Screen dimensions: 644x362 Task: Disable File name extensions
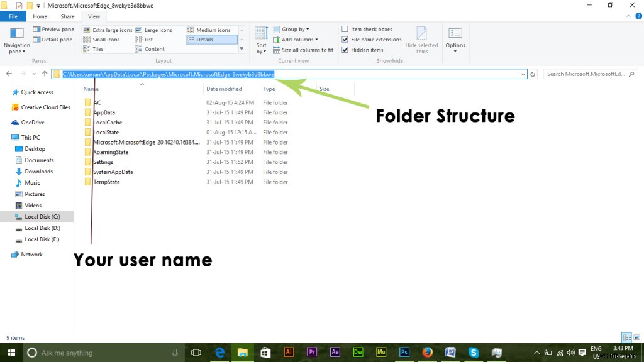click(345, 40)
